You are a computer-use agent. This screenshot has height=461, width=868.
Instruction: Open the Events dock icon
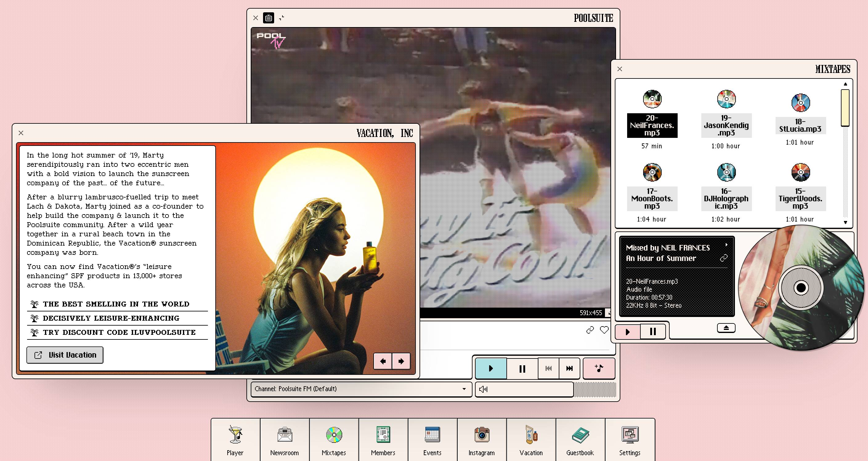432,440
